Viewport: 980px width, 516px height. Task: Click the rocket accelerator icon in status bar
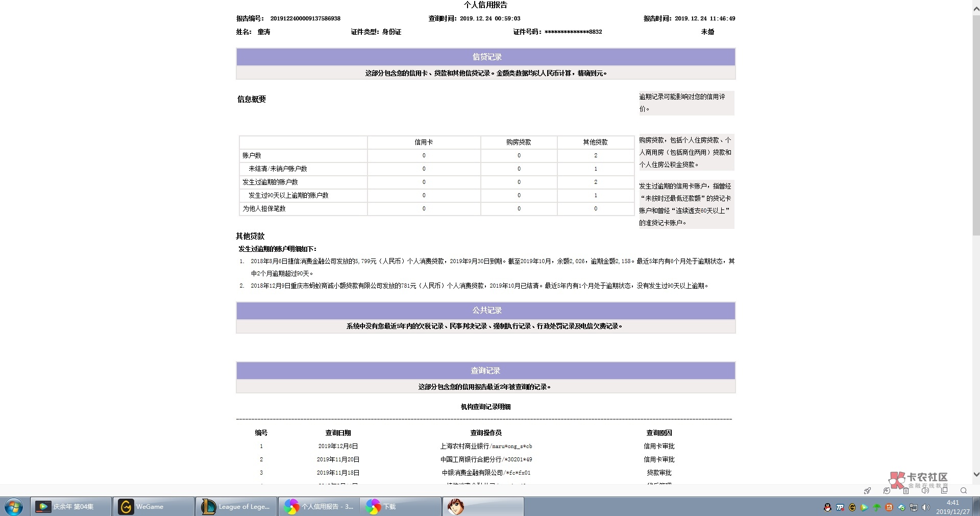(867, 490)
